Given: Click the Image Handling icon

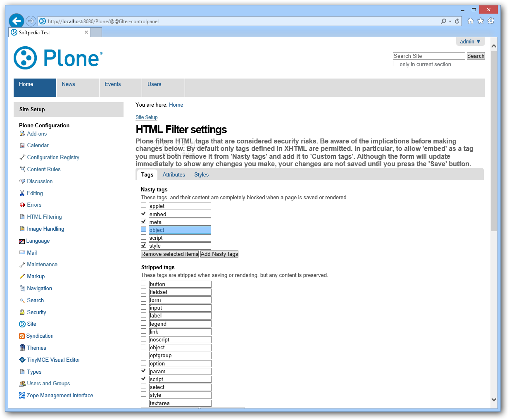Looking at the screenshot, I should point(22,229).
